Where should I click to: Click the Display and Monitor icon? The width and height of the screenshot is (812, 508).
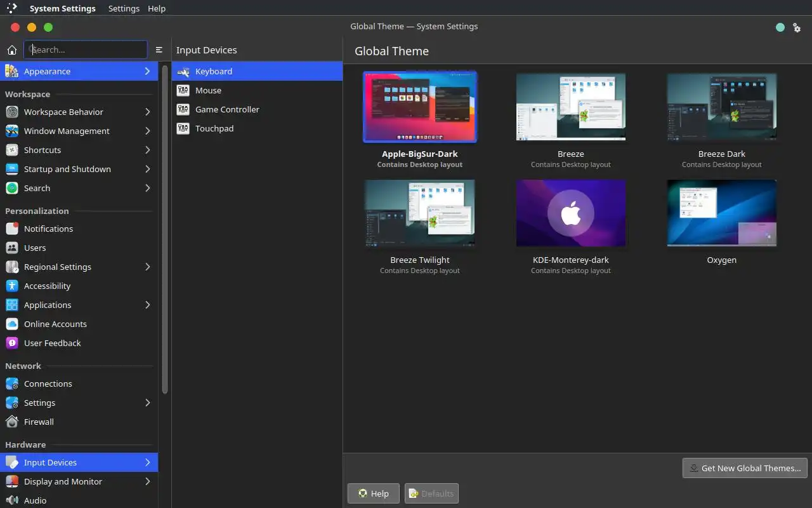point(11,481)
